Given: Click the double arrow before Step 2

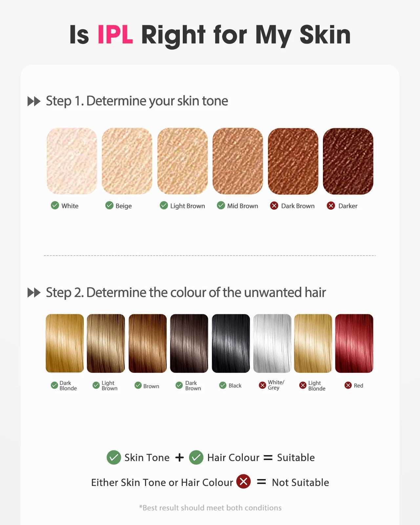Looking at the screenshot, I should (x=34, y=293).
